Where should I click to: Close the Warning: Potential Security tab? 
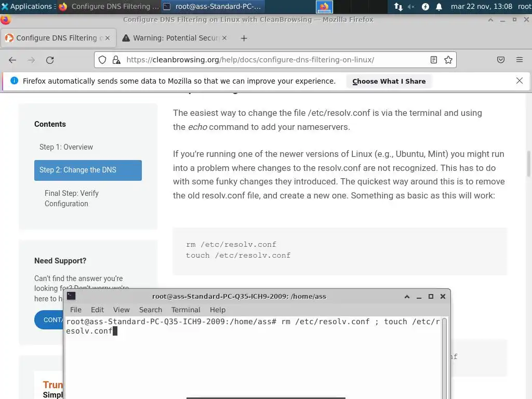click(224, 38)
